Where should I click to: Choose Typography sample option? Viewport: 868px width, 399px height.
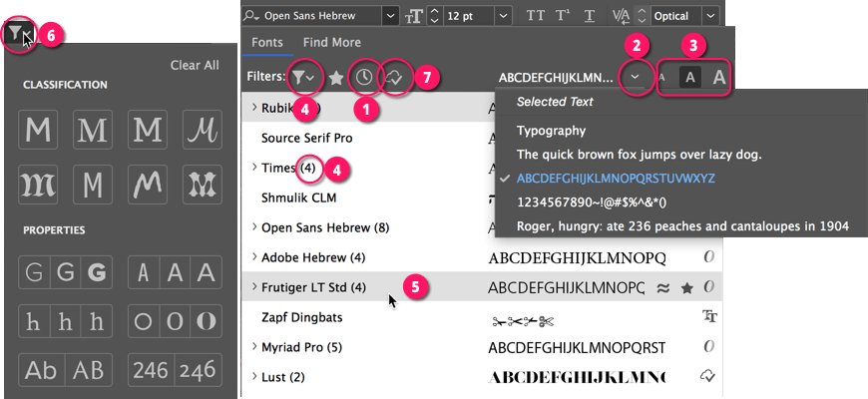pos(552,131)
